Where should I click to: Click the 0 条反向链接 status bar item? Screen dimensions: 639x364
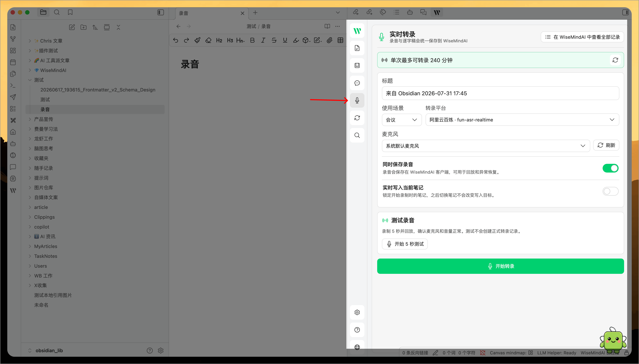(415, 353)
